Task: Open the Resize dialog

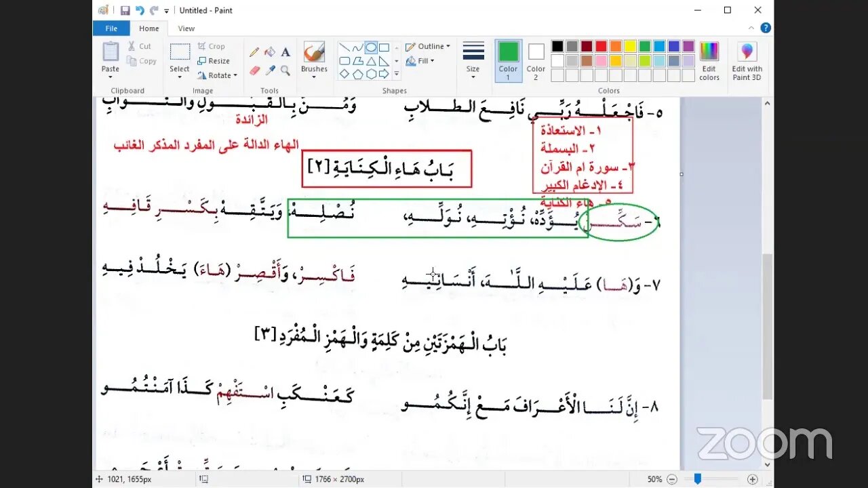Action: [213, 61]
